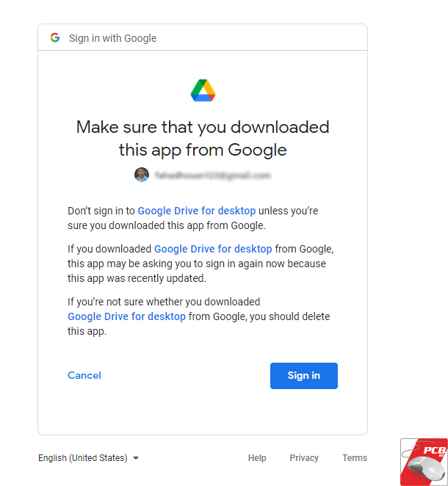Open the Privacy link in footer
This screenshot has width=448, height=486.
pyautogui.click(x=304, y=458)
